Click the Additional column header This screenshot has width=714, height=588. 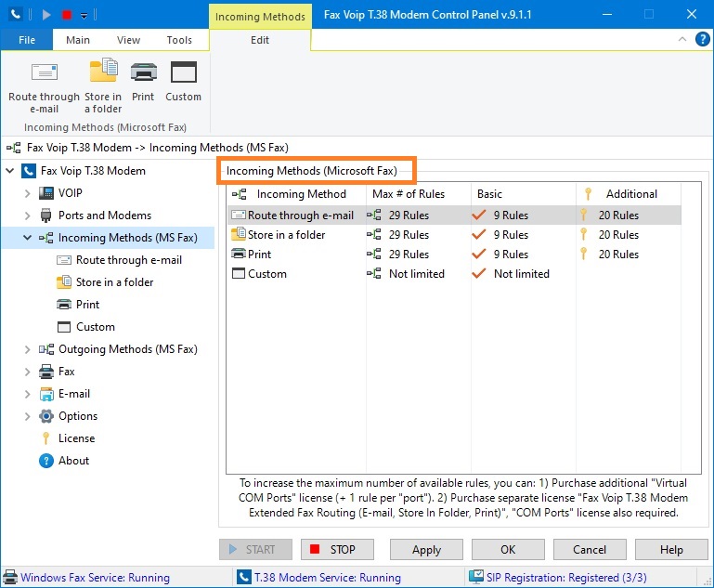coord(629,194)
